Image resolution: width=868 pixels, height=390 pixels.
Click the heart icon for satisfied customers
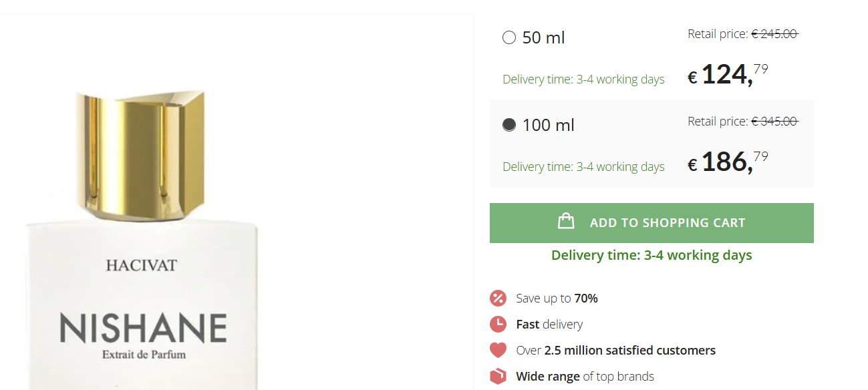(498, 350)
